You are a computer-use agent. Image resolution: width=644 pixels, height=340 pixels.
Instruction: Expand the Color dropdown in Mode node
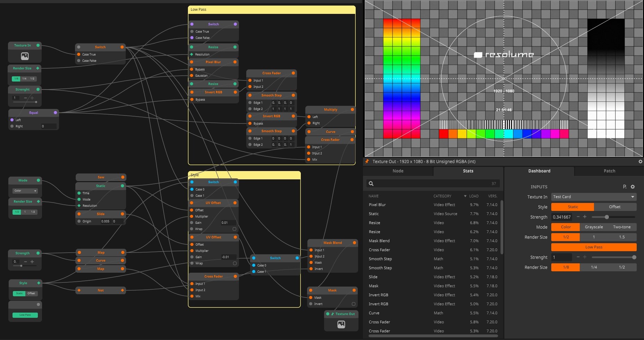point(25,191)
